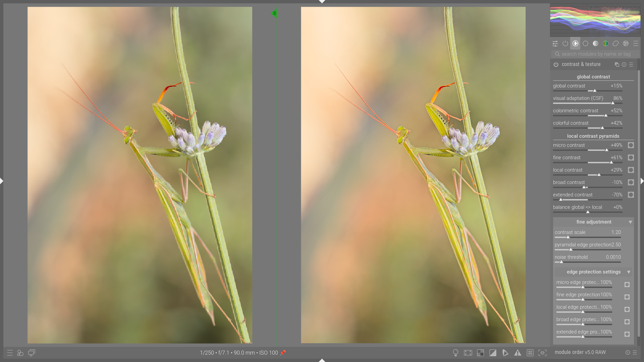Show the color modules group tab
The image size is (644, 362).
605,44
